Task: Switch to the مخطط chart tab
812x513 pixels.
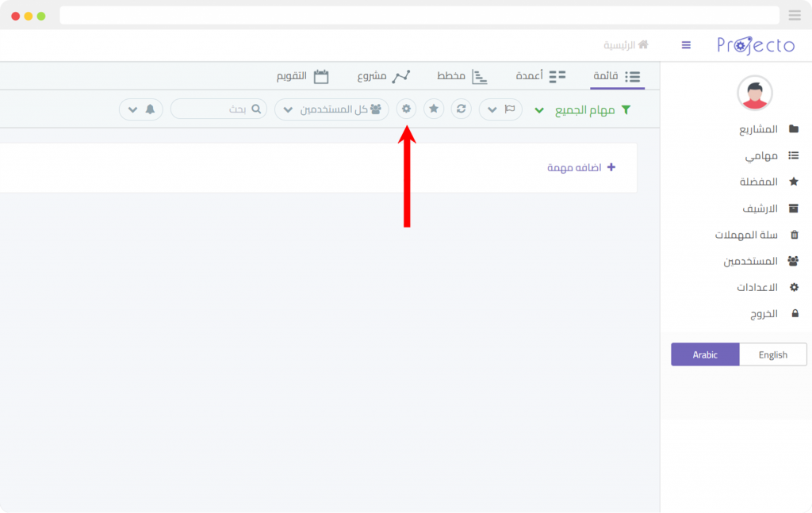Action: (462, 77)
